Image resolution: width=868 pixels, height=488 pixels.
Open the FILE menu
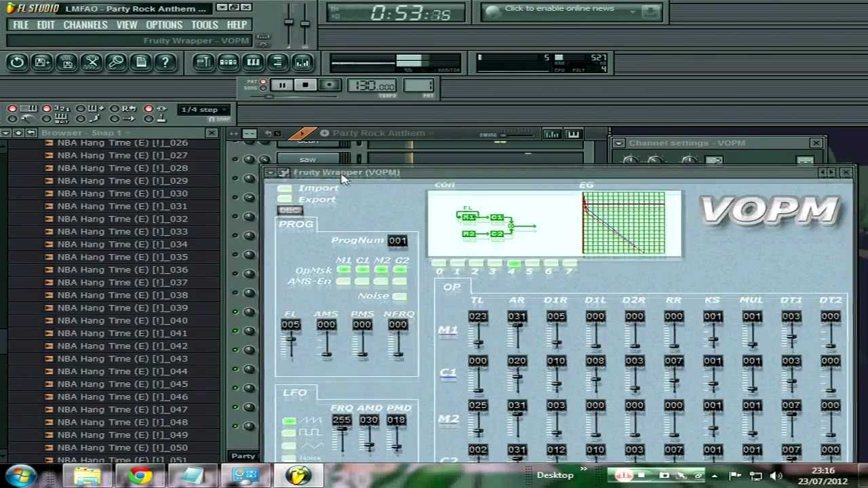click(21, 24)
